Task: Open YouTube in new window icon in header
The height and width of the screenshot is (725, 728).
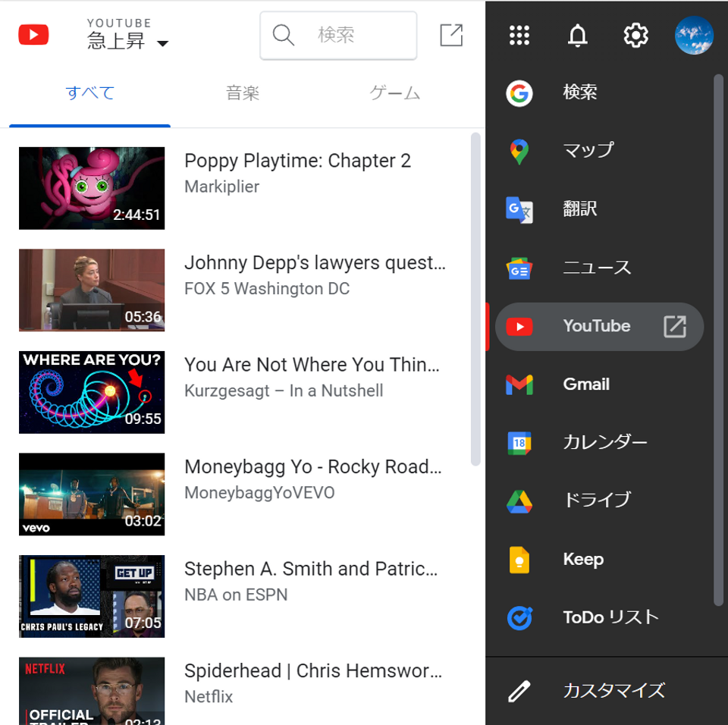Action: coord(451,35)
